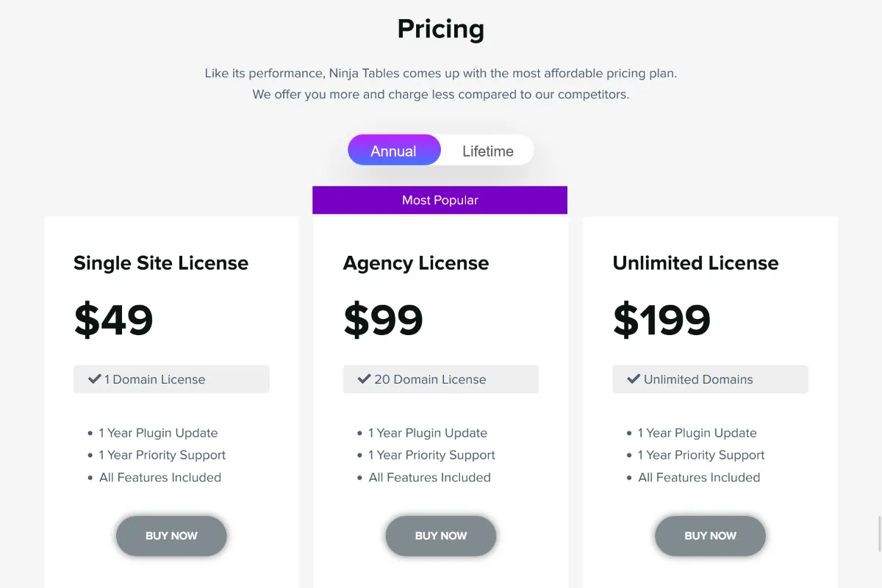The height and width of the screenshot is (588, 882).
Task: Click the $99 price
Action: tap(384, 320)
